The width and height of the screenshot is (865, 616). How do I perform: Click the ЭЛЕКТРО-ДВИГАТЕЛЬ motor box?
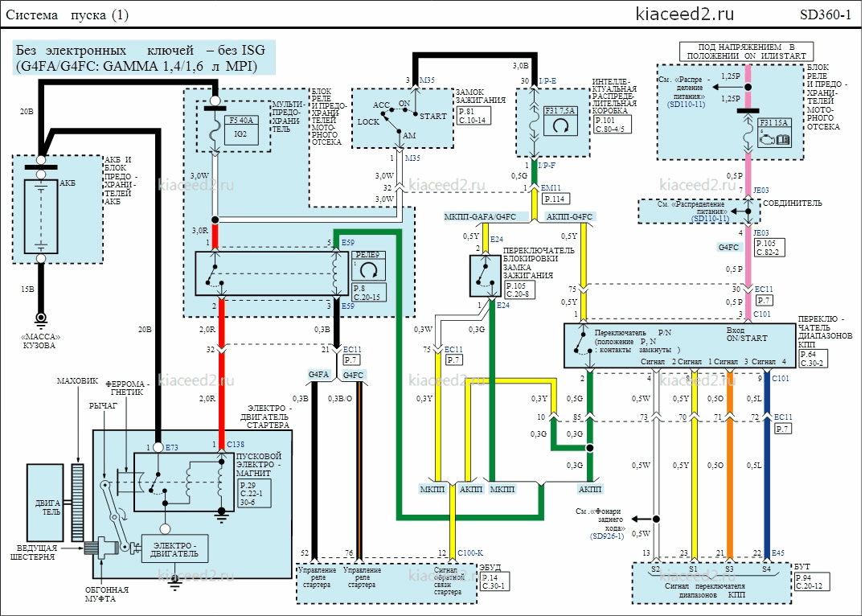pos(174,548)
